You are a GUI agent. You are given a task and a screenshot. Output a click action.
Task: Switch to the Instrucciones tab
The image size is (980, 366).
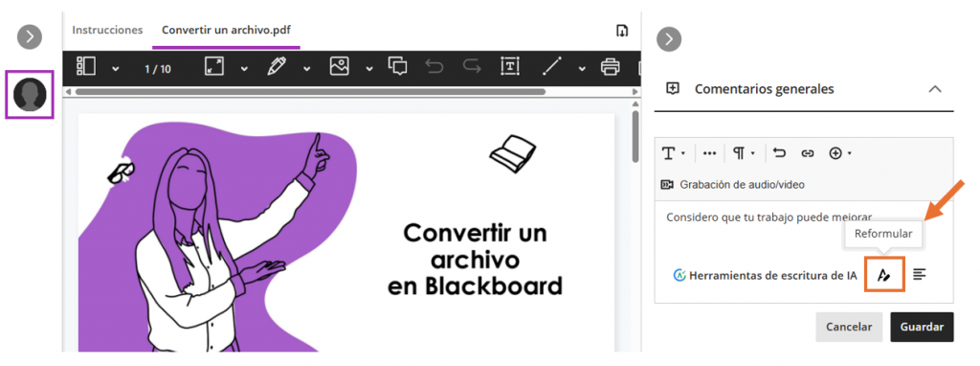(x=107, y=30)
